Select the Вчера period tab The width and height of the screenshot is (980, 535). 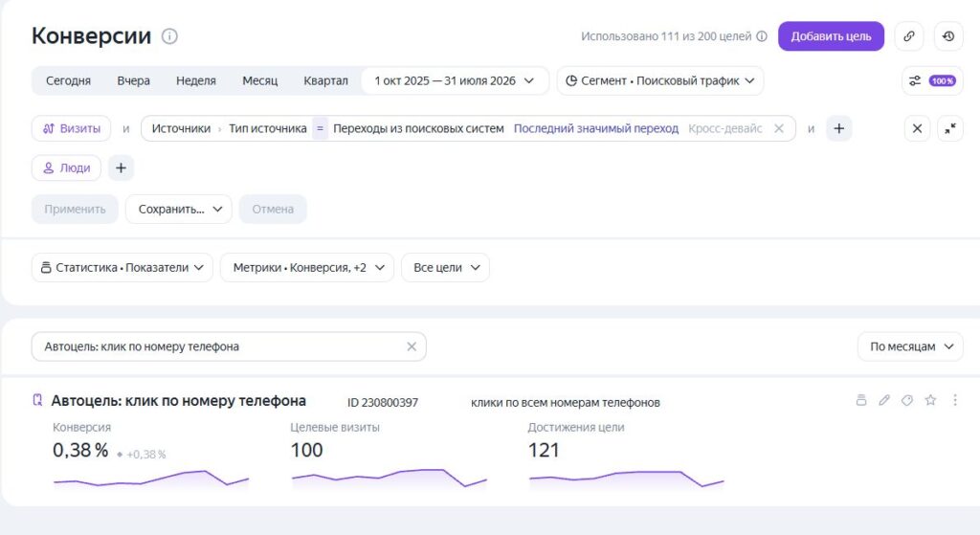[133, 80]
